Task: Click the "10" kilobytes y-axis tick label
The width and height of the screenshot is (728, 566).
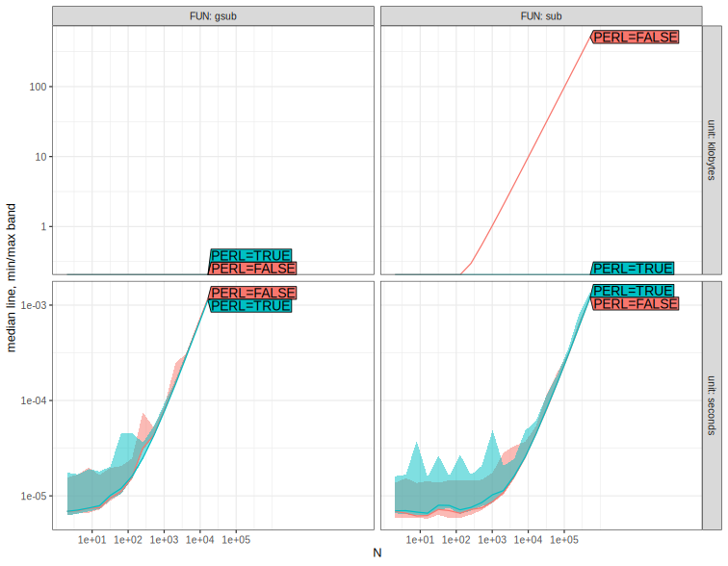Action: 40,157
